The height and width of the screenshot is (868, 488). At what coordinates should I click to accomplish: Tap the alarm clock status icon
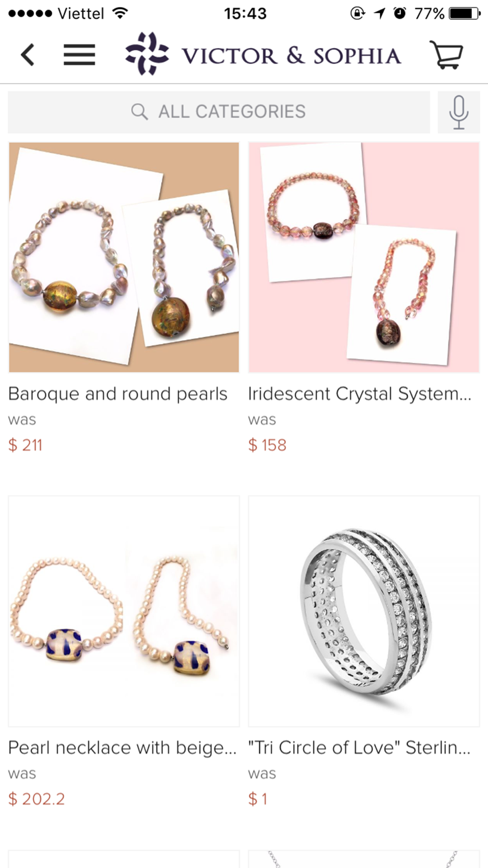point(400,13)
